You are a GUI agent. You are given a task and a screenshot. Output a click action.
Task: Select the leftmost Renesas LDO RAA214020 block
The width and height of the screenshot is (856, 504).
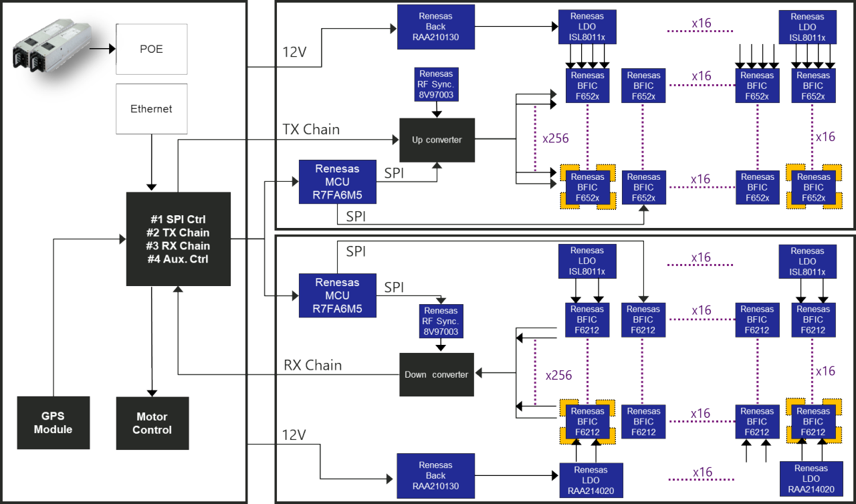pos(591,480)
